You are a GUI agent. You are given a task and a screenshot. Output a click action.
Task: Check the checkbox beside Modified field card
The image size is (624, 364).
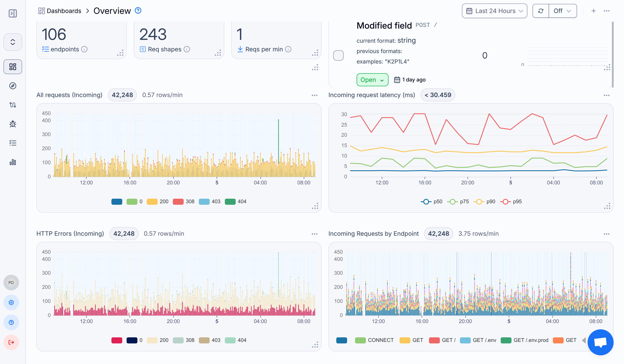coord(339,55)
